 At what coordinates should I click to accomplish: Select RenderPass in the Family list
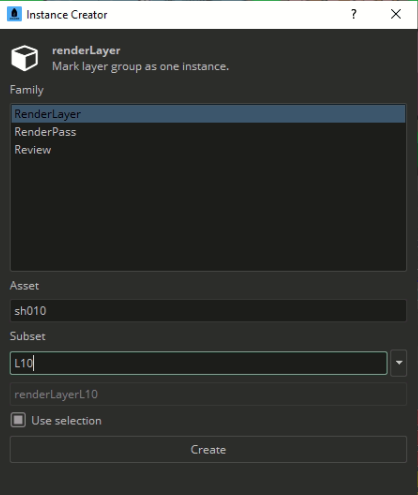[x=208, y=132]
